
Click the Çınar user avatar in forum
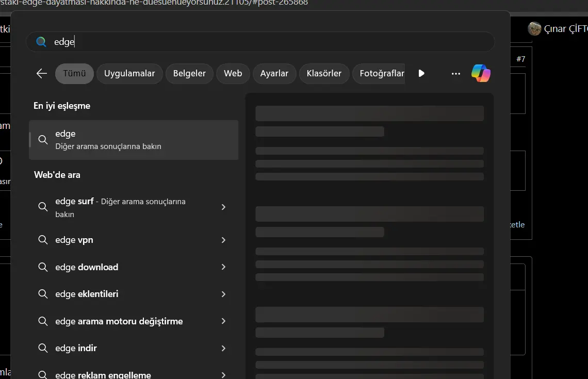(534, 28)
